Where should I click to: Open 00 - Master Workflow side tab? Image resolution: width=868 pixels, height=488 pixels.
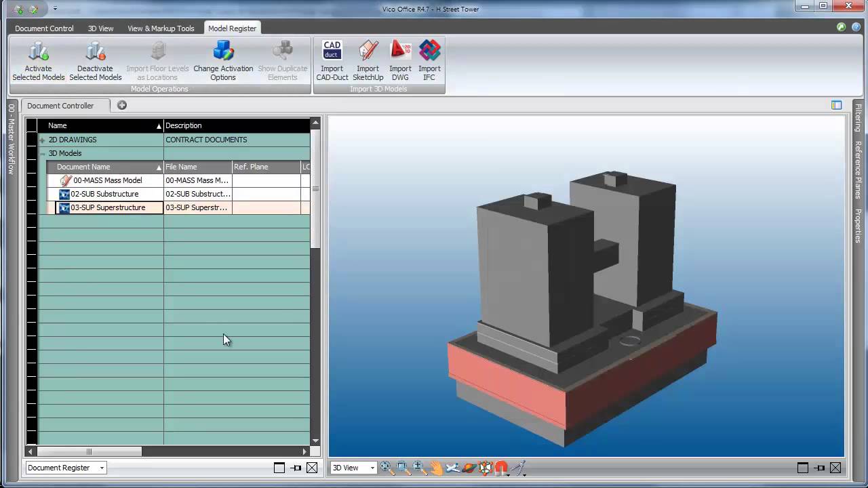(x=11, y=139)
